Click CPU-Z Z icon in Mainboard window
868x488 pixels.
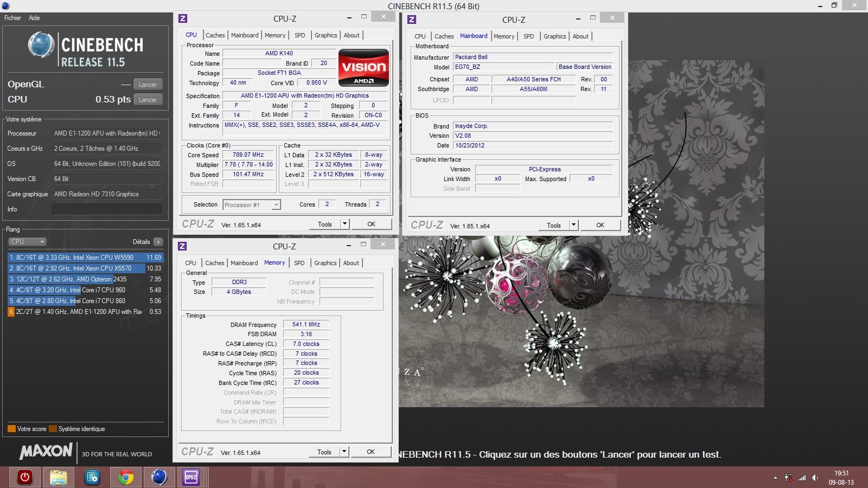point(412,20)
